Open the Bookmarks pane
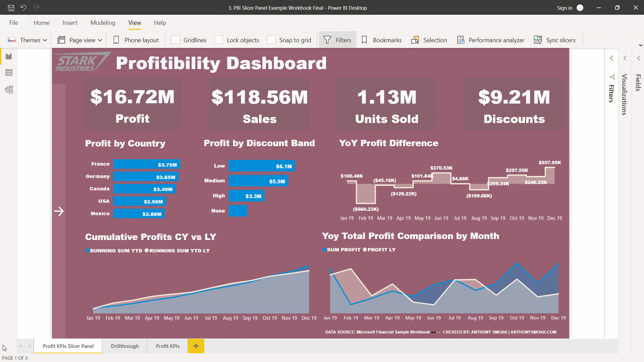Viewport: 644px width, 362px height. tap(381, 40)
